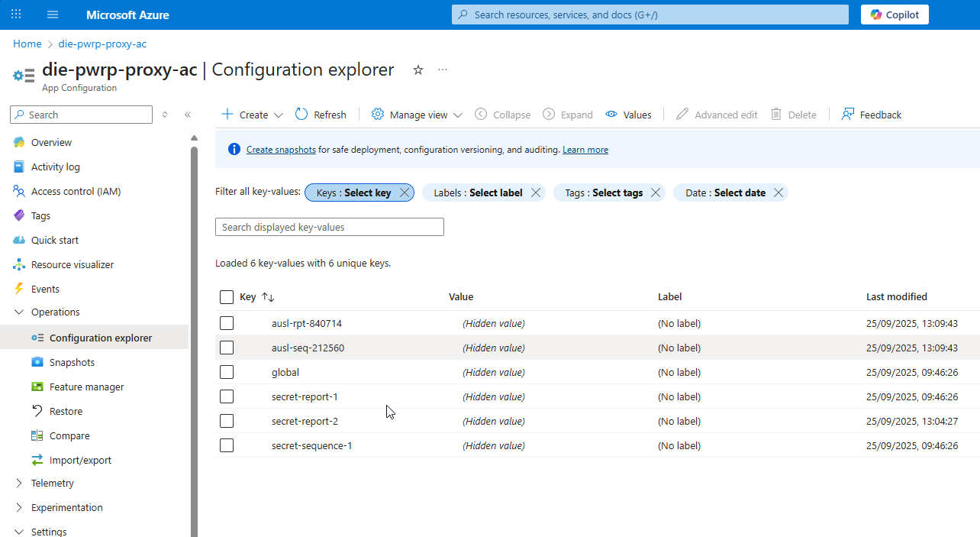
Task: Follow the Create snapshots link
Action: 281,150
